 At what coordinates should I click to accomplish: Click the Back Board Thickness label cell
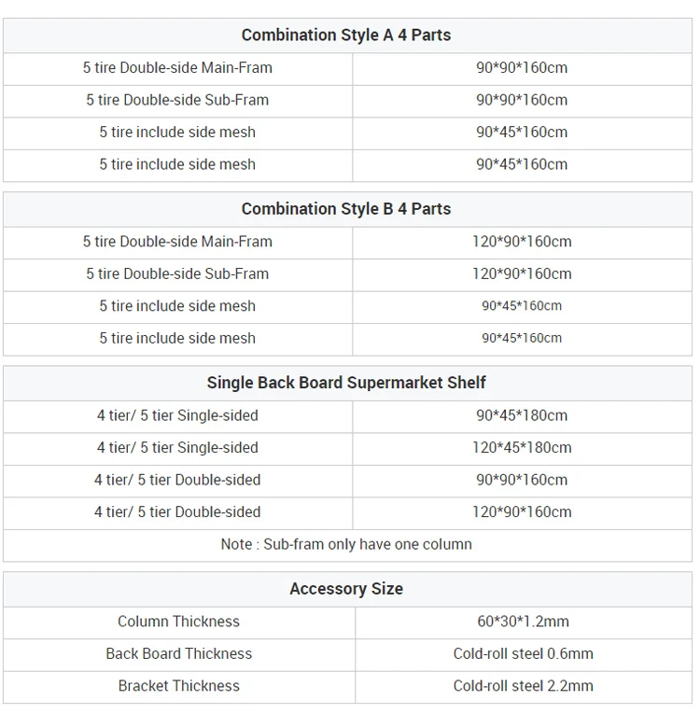(178, 653)
